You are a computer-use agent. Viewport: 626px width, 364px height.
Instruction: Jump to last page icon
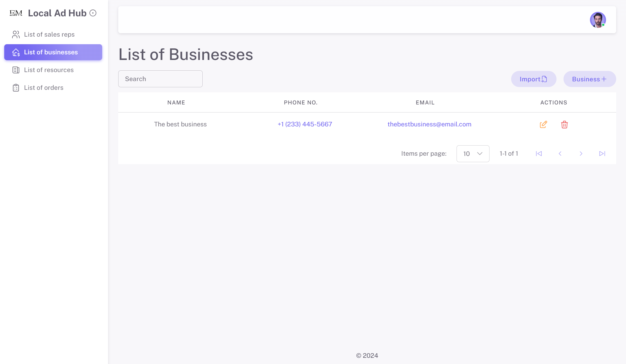(602, 154)
